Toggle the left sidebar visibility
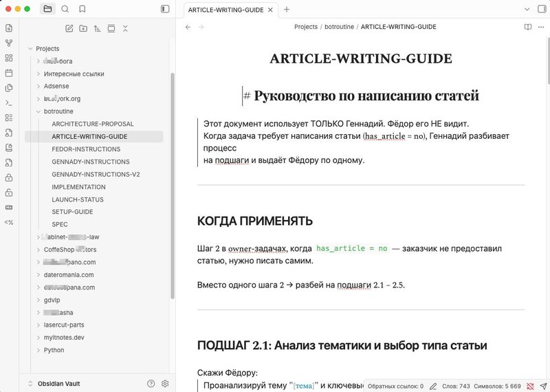The height and width of the screenshot is (392, 550). point(165,9)
